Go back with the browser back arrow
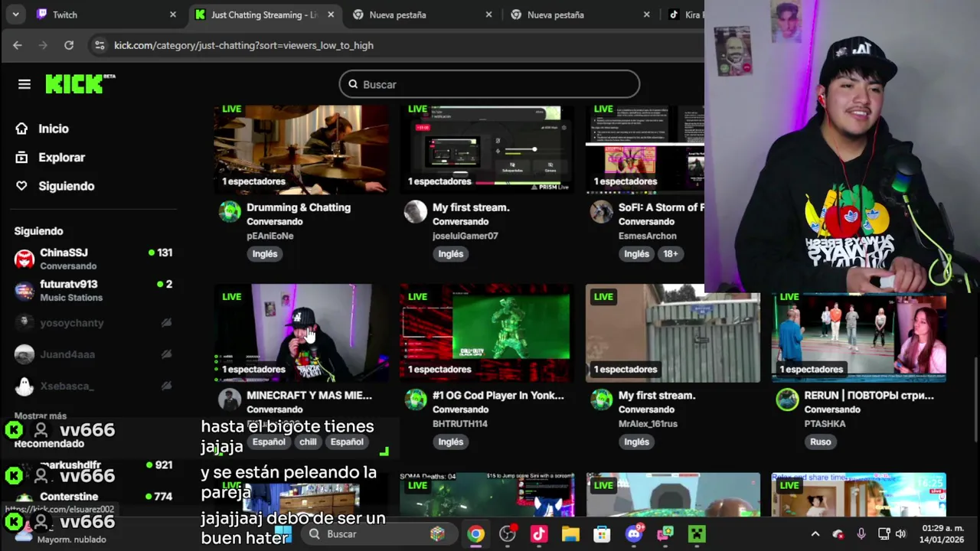The height and width of the screenshot is (551, 980). [18, 45]
